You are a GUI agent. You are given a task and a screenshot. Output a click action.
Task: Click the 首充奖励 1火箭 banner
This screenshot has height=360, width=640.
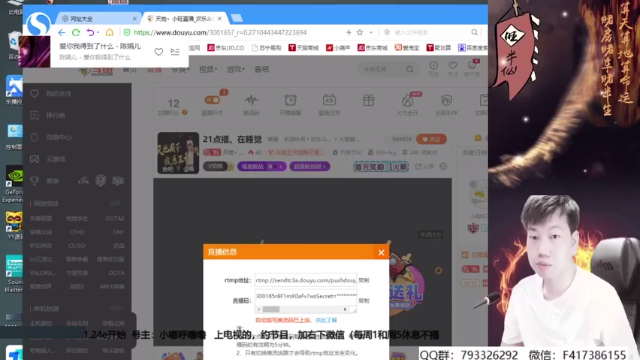pyautogui.click(x=380, y=167)
